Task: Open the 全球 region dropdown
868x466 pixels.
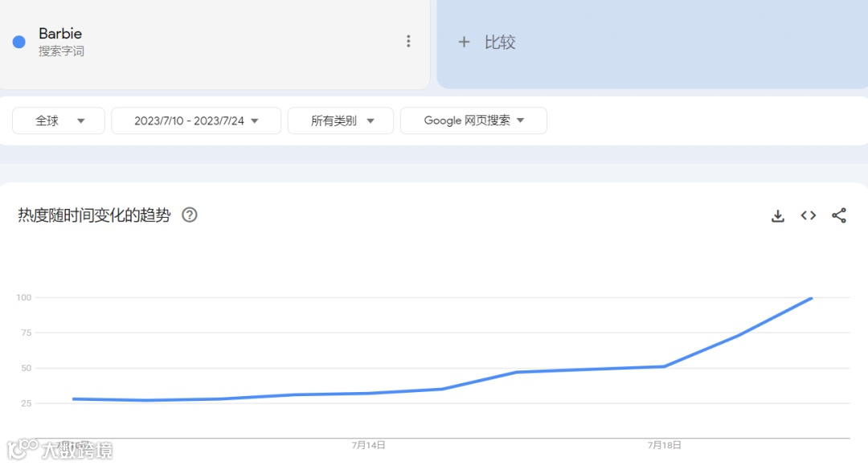Action: point(59,121)
